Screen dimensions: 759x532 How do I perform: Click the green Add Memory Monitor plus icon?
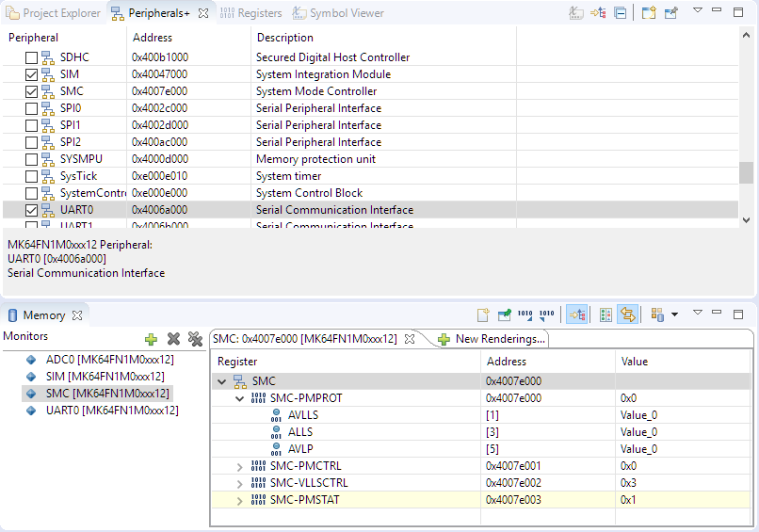[x=151, y=339]
